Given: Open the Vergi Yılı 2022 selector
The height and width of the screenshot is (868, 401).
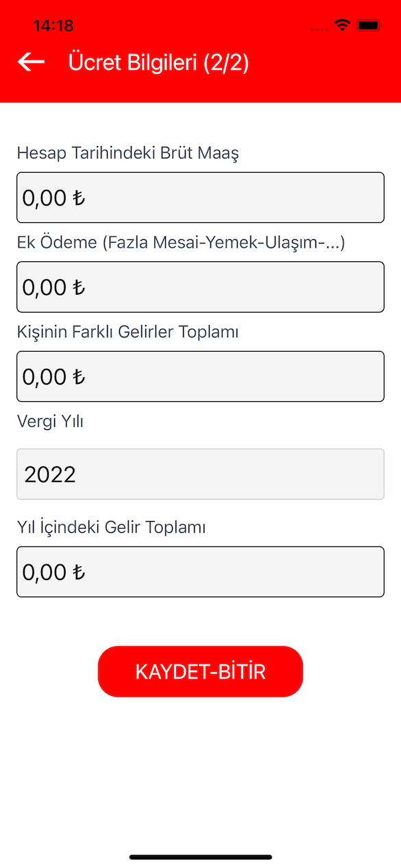Looking at the screenshot, I should pos(200,474).
